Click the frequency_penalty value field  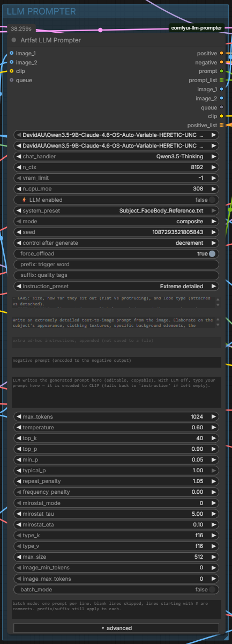[x=116, y=492]
